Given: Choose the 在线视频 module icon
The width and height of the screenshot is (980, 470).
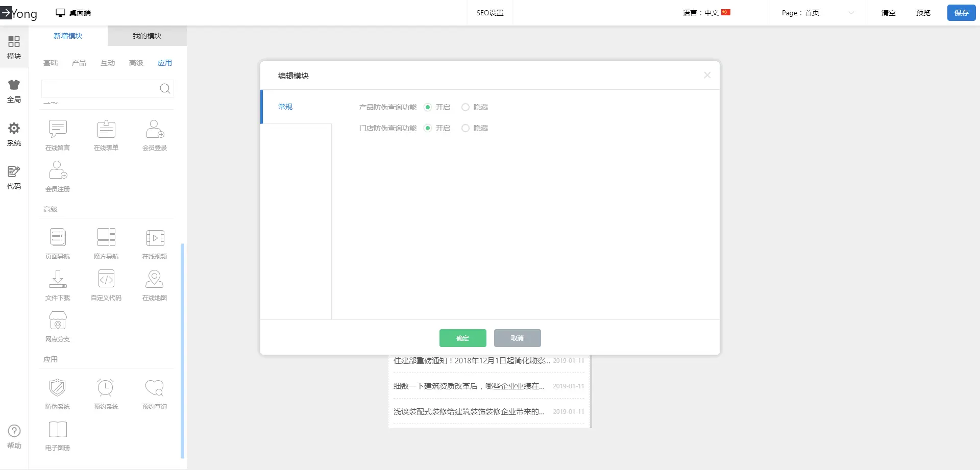Looking at the screenshot, I should (155, 238).
